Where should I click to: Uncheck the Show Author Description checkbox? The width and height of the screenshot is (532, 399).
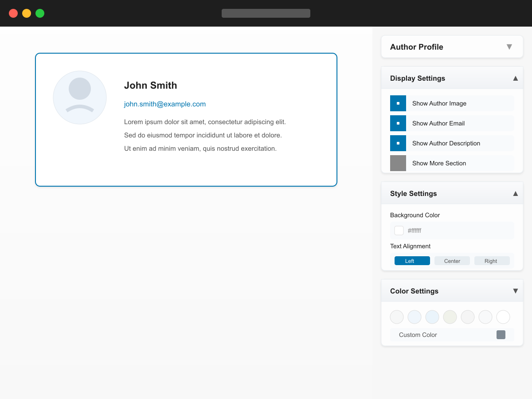398,143
